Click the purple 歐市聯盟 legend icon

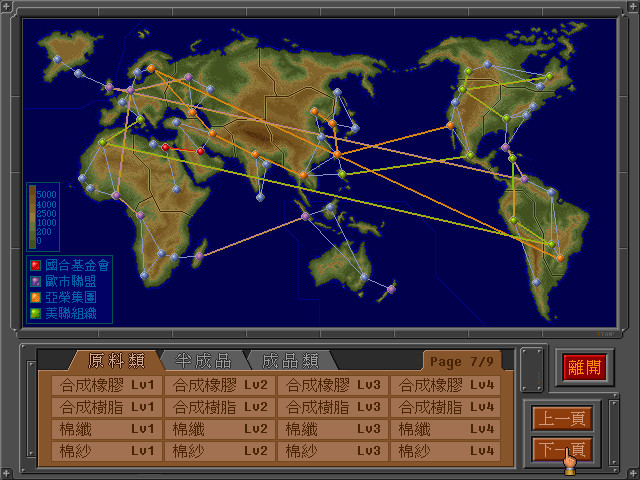click(x=36, y=281)
